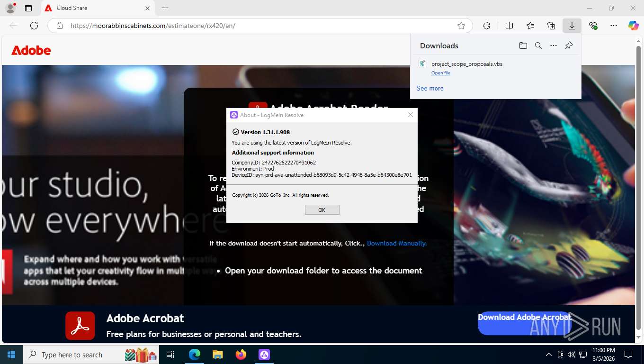Toggle split screen view icon
Viewport: 644px width, 364px height.
509,26
